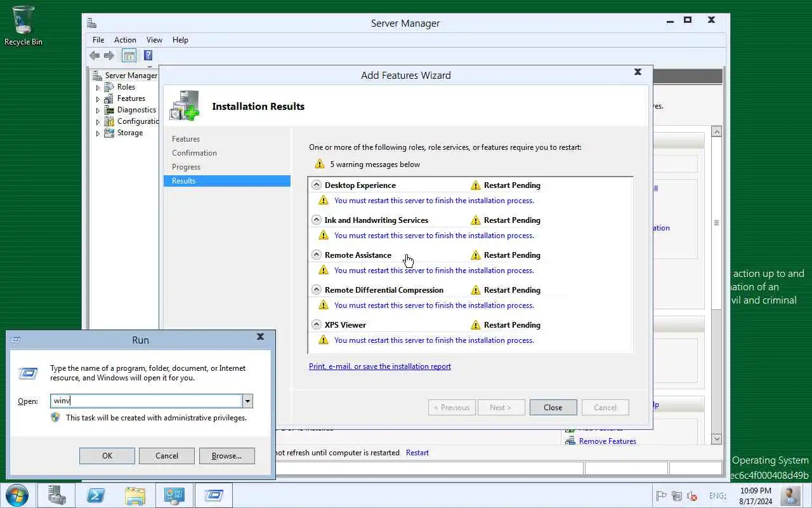Click the Confirmation step in the wizard
Viewport: 812px width, 508px height.
click(x=194, y=153)
